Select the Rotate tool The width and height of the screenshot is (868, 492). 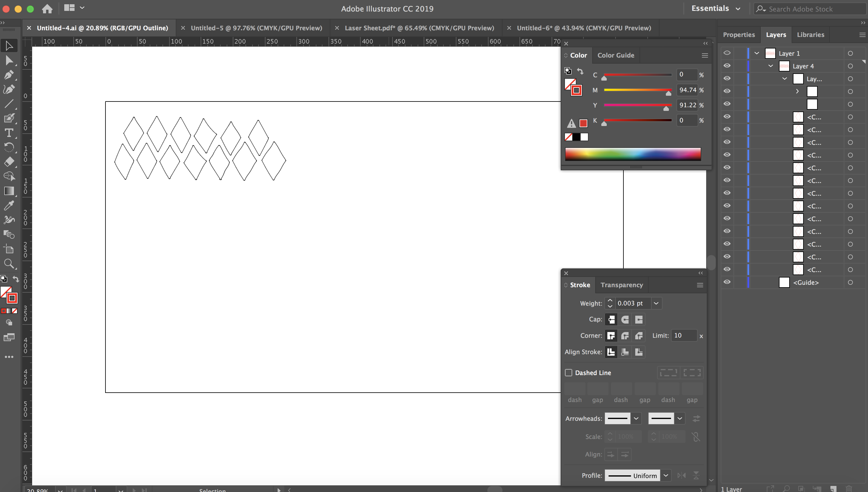pos(9,147)
